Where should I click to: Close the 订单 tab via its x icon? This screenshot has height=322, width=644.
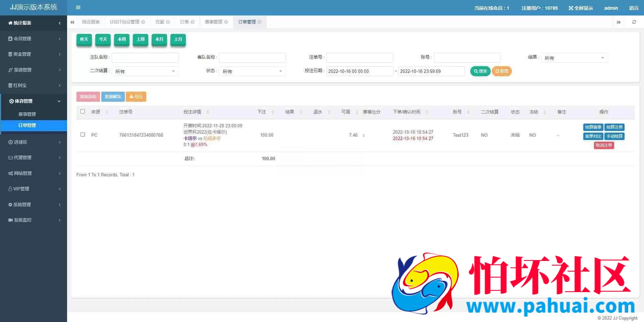(x=193, y=22)
